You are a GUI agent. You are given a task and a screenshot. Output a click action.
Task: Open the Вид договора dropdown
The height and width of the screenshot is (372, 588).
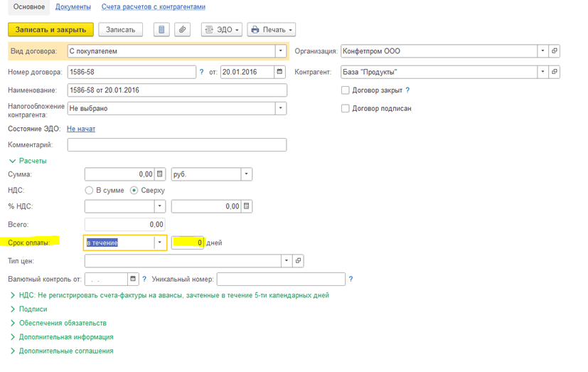click(x=281, y=51)
